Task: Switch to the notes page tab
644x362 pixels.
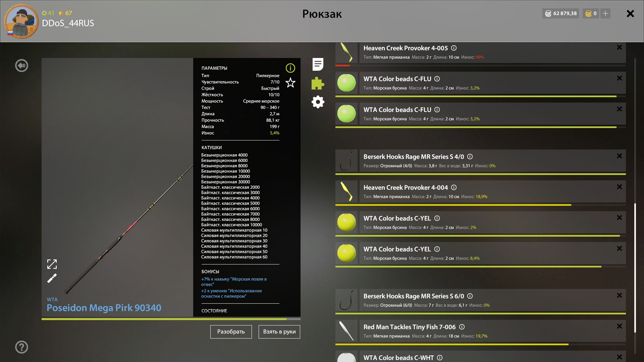Action: [318, 64]
